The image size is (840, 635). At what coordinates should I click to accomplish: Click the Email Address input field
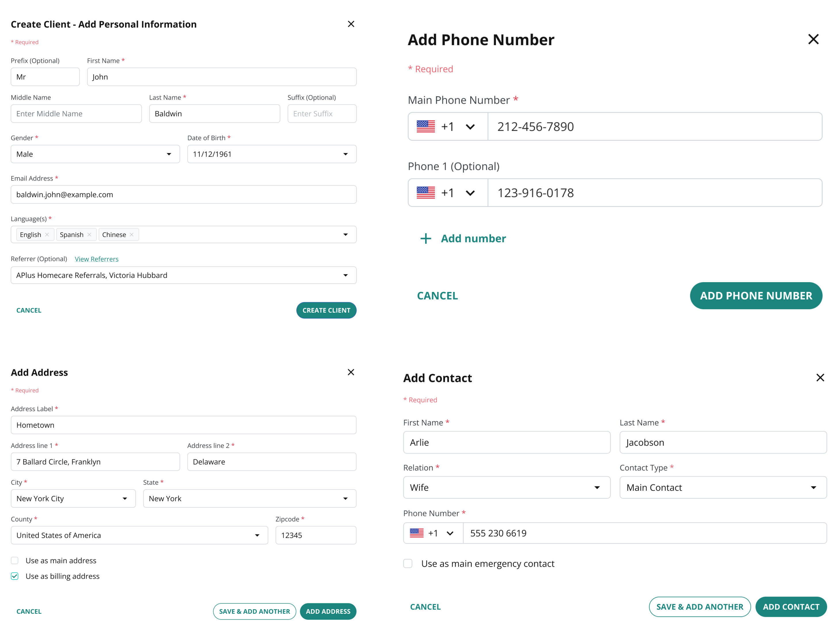point(183,194)
